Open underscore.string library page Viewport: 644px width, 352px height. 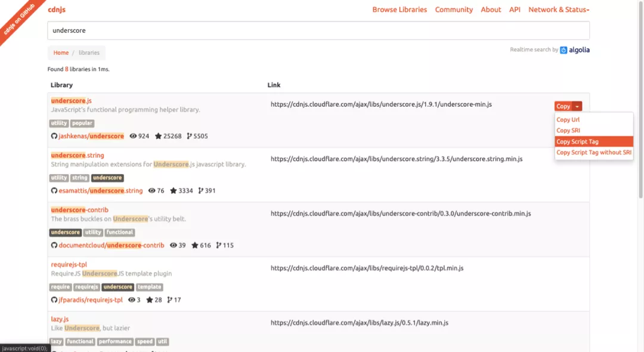(77, 155)
